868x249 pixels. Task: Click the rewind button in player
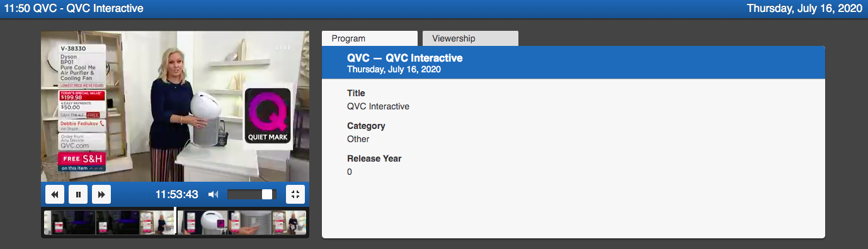coord(55,194)
